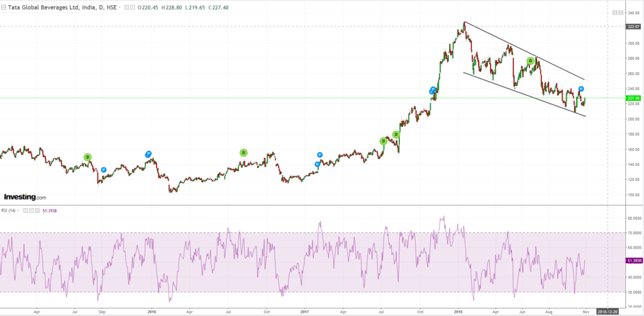The image size is (644, 316).
Task: Click the 200.00 price axis label
Action: [x=634, y=119]
